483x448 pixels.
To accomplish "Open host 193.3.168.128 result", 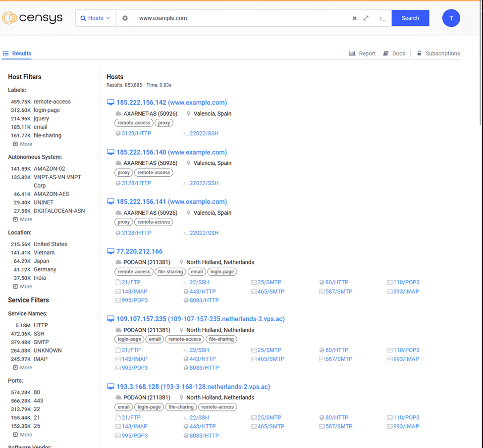I will coord(193,387).
